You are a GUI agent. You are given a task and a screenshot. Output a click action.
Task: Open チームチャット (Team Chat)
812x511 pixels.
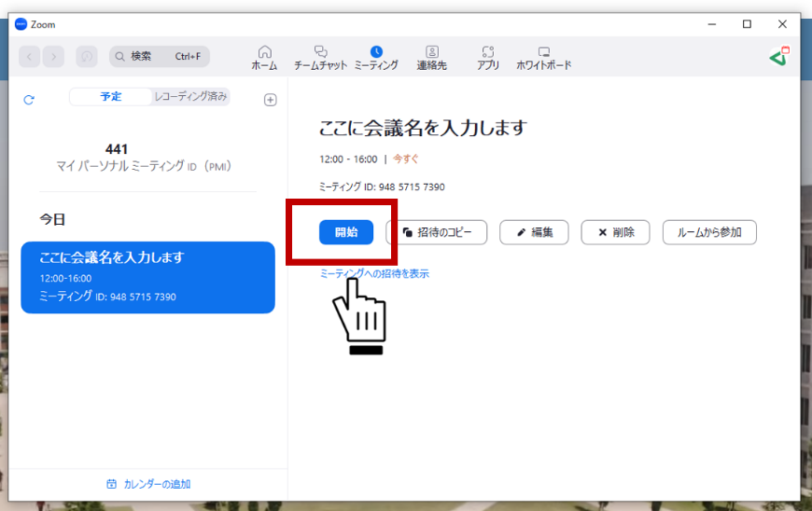point(320,58)
